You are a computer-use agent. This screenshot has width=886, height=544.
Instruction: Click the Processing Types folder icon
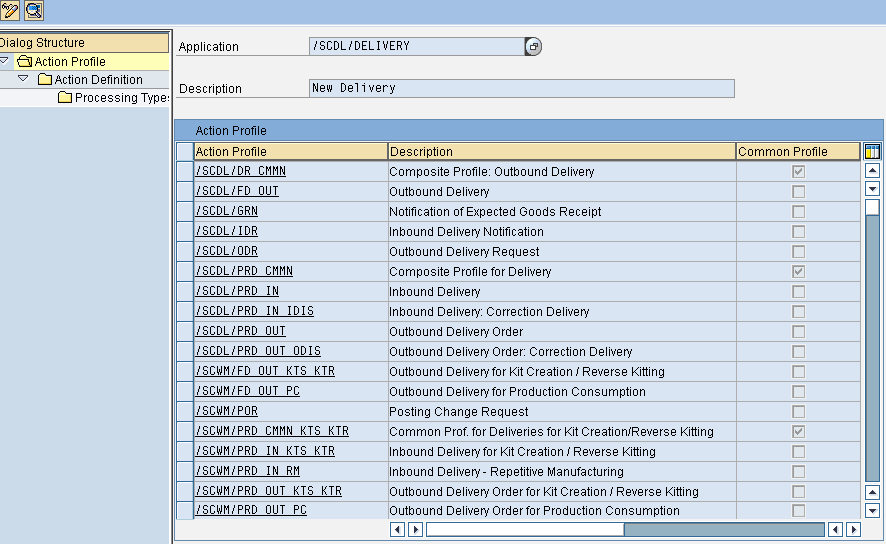[x=65, y=98]
